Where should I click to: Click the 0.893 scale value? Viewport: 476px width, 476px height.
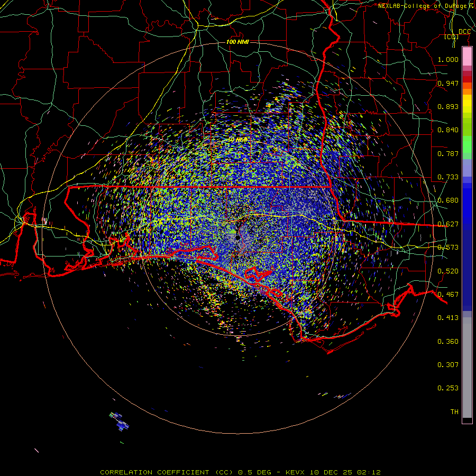click(448, 106)
